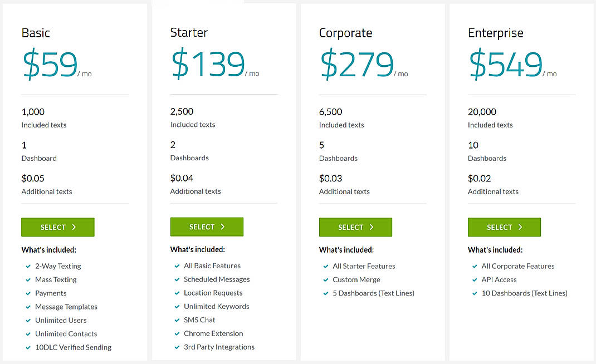Click the checkmark beside 10DLC Verified Sending
The image size is (596, 364).
tap(28, 347)
